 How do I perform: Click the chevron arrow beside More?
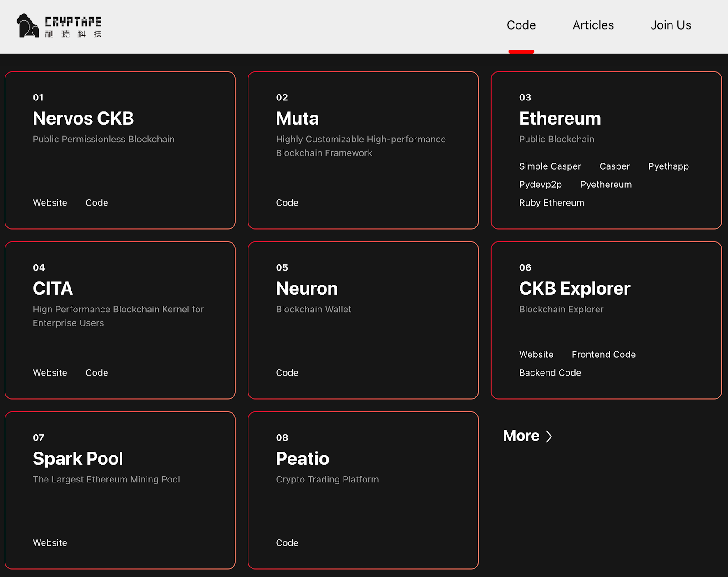point(549,437)
